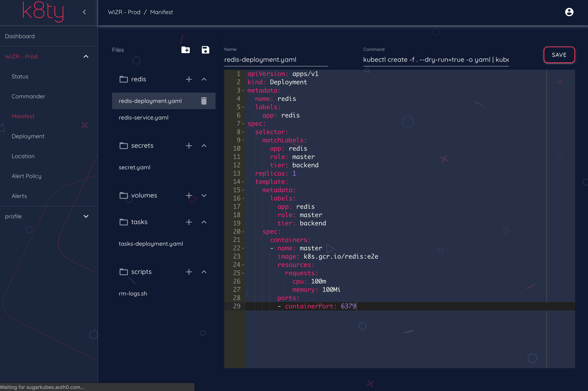Viewport: 588px width, 391px height.
Task: Collapse the WiZR - Prod section
Action: click(86, 57)
